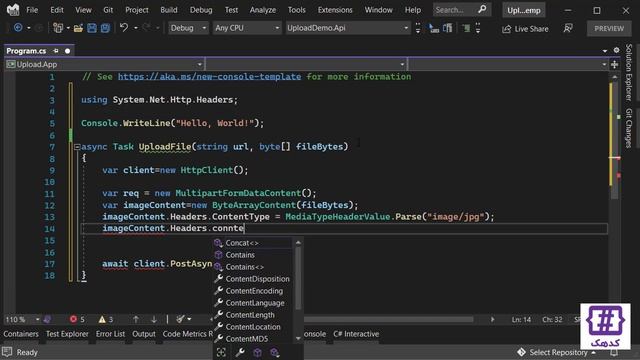
Task: Click the horizontal editor scrollbar
Action: pos(388,319)
